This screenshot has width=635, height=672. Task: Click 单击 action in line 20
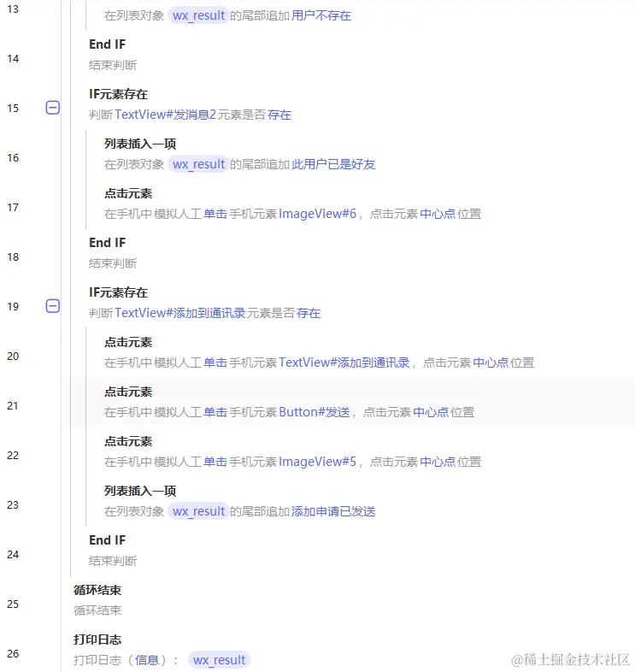tap(215, 363)
